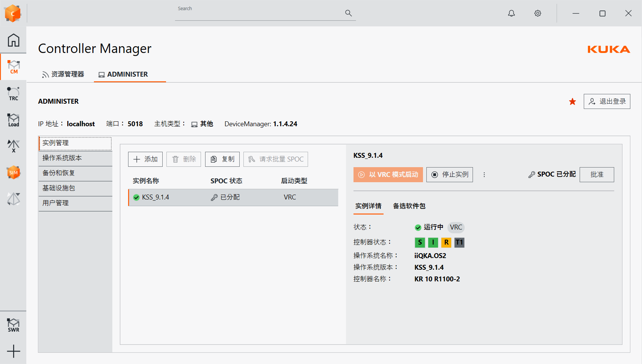
Task: Click the 批准 button
Action: 597,175
